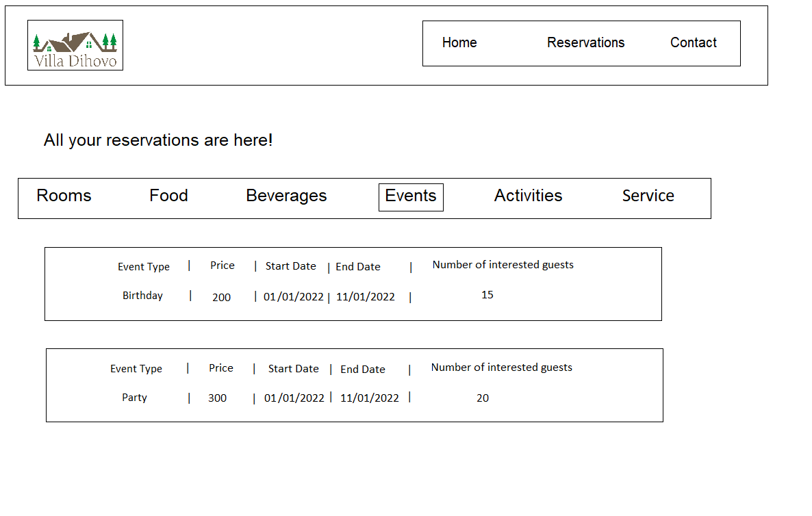This screenshot has width=812, height=516.
Task: Click the Birthday start date 01/01/2022
Action: pyautogui.click(x=294, y=297)
